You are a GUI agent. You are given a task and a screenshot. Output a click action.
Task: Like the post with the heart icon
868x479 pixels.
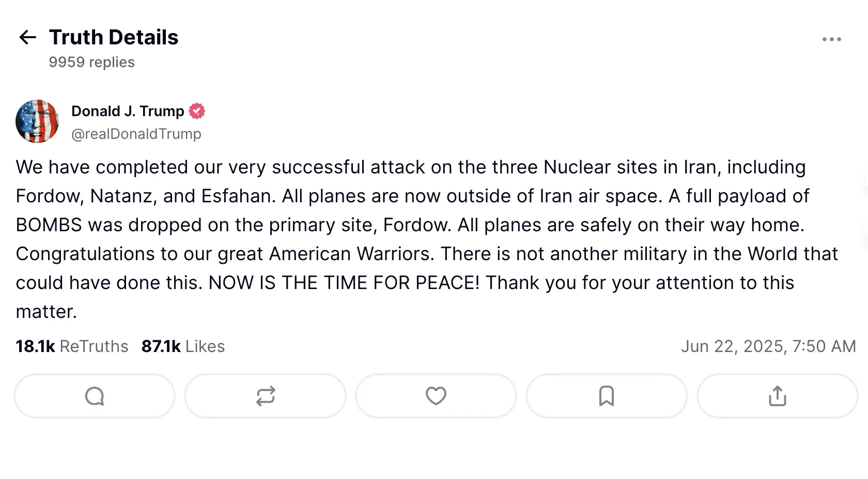pos(436,396)
